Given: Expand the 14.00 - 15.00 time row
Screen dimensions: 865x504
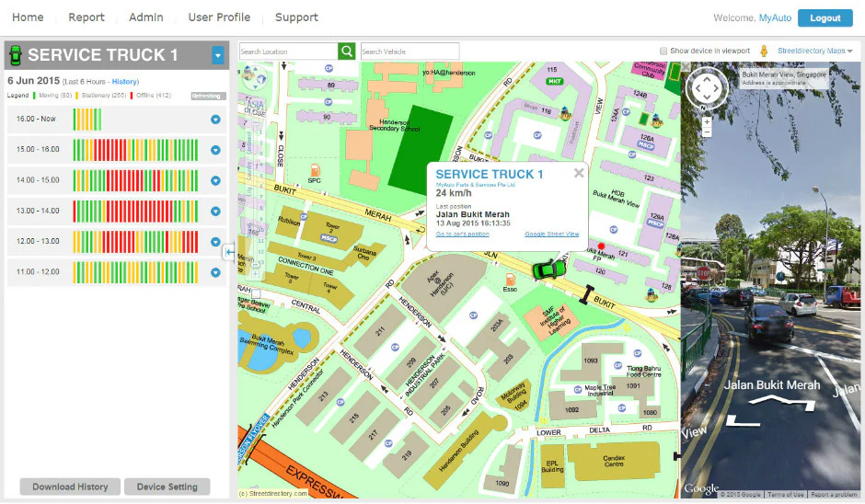Looking at the screenshot, I should (x=215, y=180).
